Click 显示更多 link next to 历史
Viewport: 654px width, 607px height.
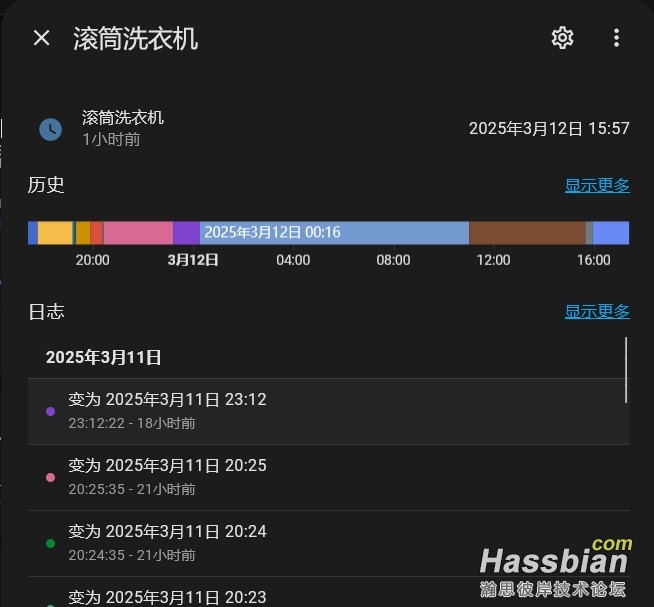click(x=597, y=185)
